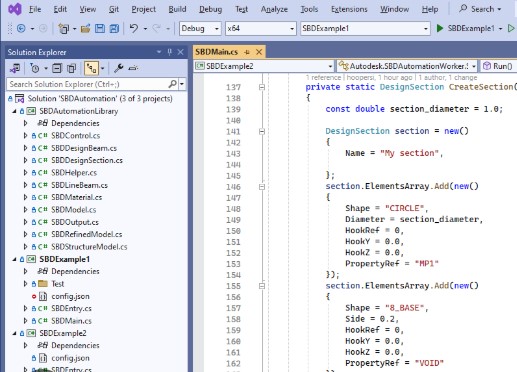Click the Open File folder icon

point(86,29)
